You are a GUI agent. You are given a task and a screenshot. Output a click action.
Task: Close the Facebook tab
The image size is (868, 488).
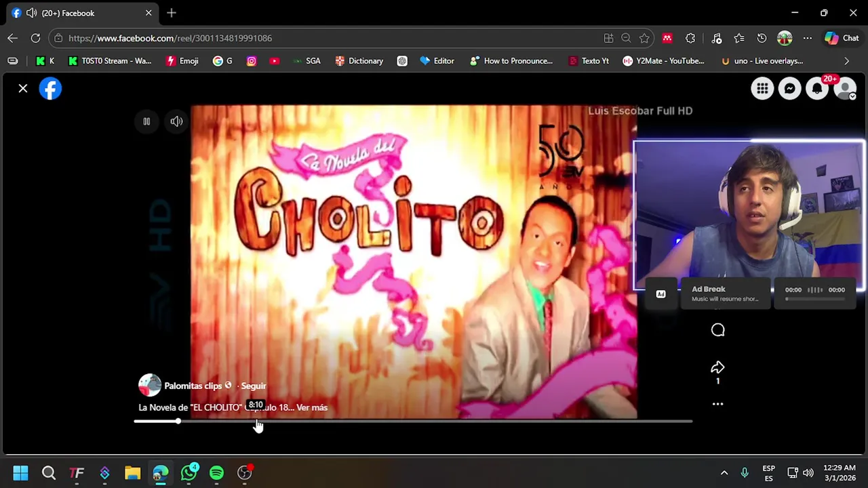pos(149,13)
